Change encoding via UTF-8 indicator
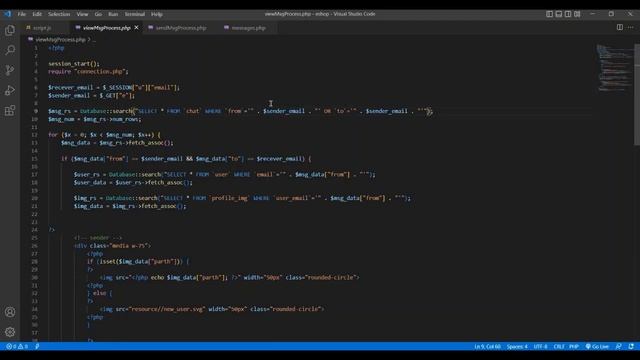Screen dimensions: 640x360 [540, 347]
